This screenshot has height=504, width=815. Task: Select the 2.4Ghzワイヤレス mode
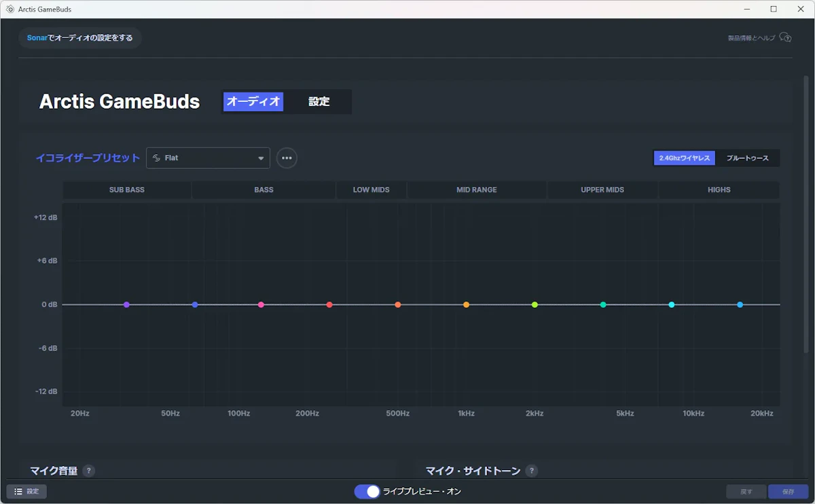[685, 158]
